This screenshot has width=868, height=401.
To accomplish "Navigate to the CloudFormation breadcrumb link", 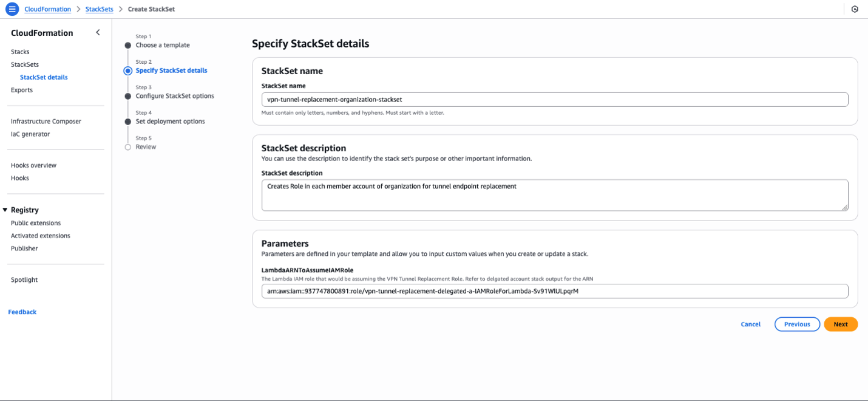I will coord(47,9).
